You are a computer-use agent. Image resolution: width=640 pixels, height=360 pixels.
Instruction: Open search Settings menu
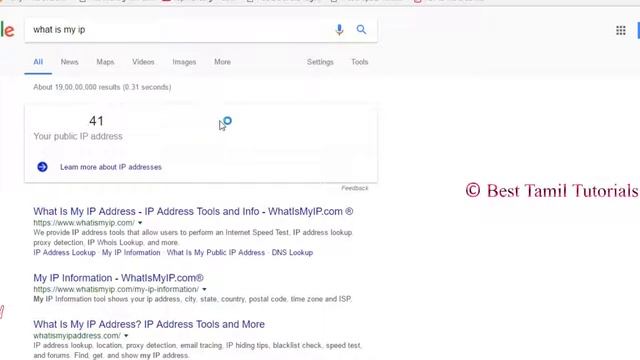tap(320, 62)
